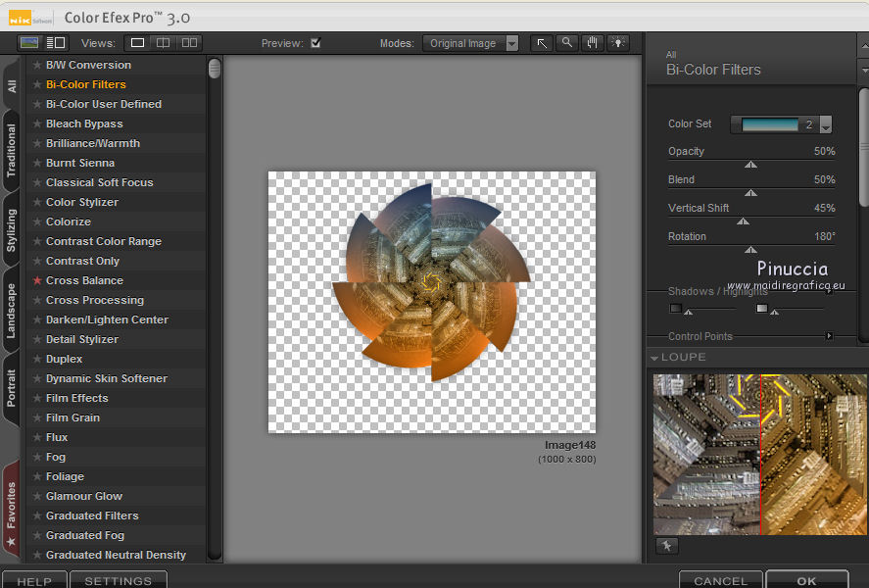Click the Highlights slider handle
Screen dimensions: 869x588
pyautogui.click(x=775, y=313)
